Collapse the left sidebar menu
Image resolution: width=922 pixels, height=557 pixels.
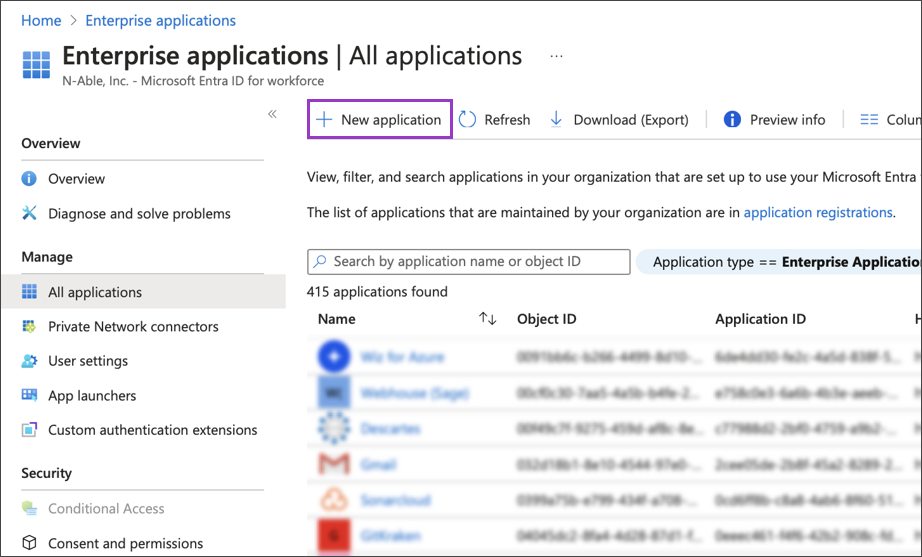point(272,114)
